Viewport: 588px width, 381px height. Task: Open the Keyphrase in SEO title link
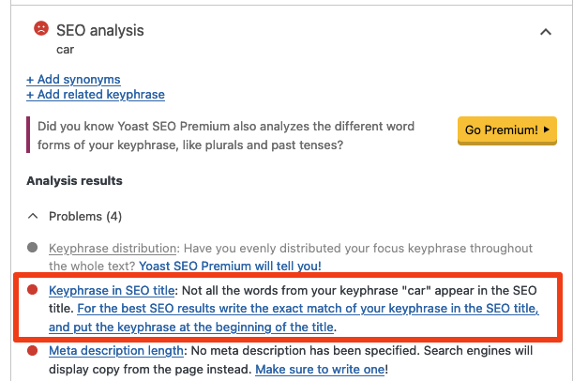coord(113,292)
